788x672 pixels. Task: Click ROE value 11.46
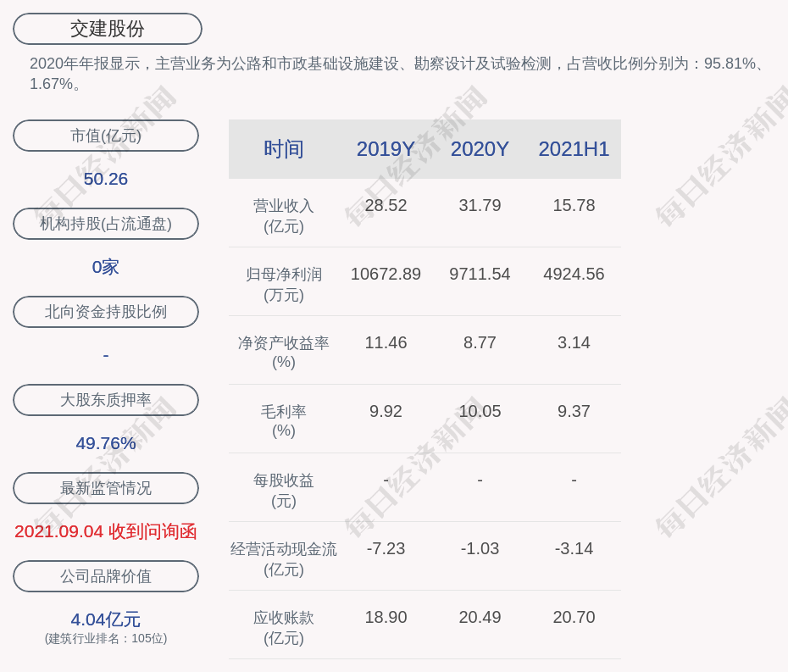click(x=386, y=343)
